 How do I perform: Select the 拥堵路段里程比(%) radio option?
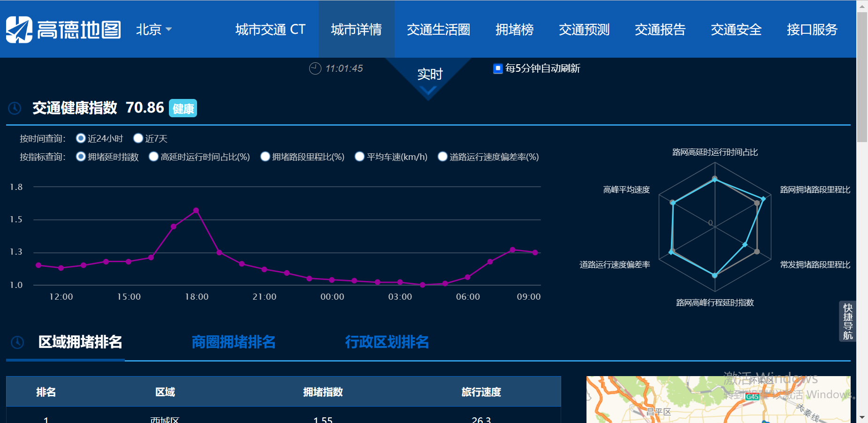point(265,157)
